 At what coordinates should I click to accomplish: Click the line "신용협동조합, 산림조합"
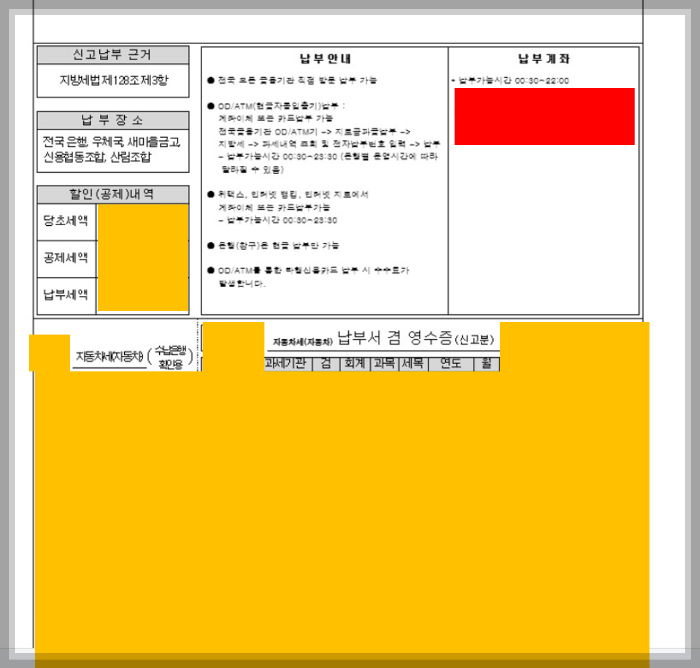pyautogui.click(x=97, y=157)
